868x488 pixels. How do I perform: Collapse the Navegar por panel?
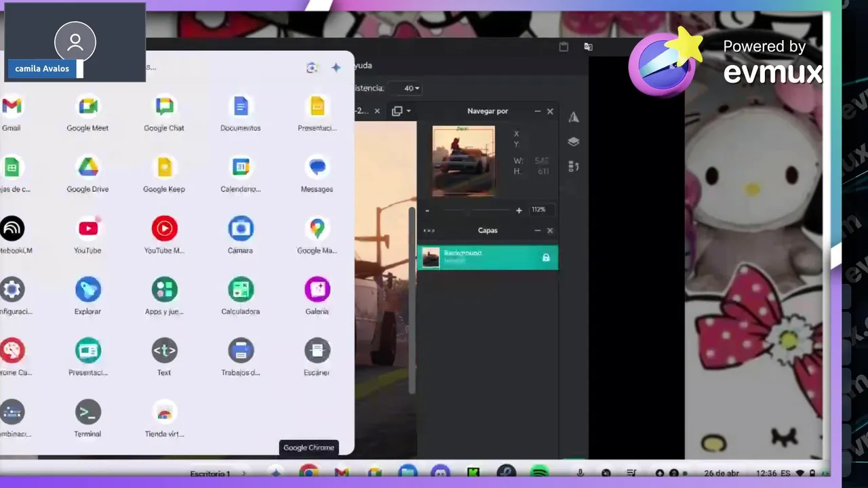[x=537, y=111]
